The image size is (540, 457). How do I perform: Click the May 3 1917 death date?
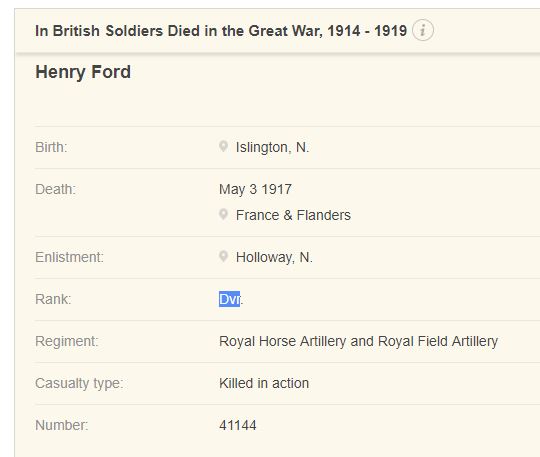pyautogui.click(x=255, y=189)
